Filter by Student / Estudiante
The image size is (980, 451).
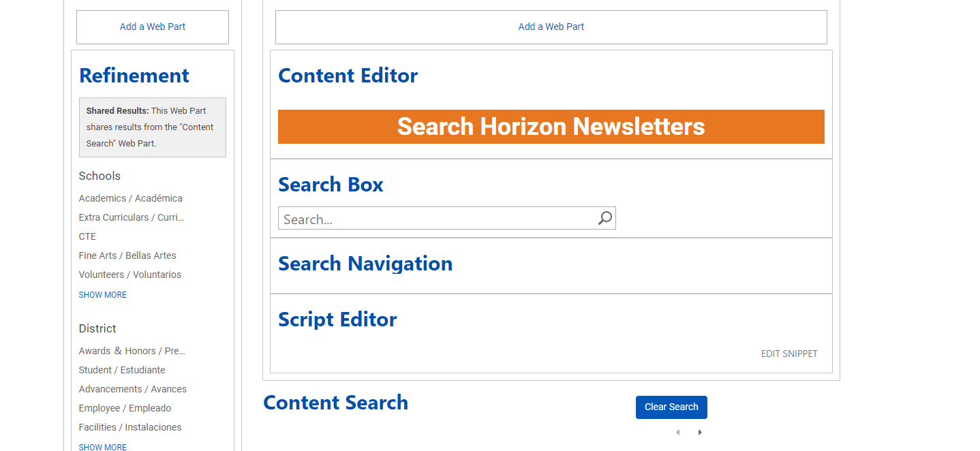[122, 370]
